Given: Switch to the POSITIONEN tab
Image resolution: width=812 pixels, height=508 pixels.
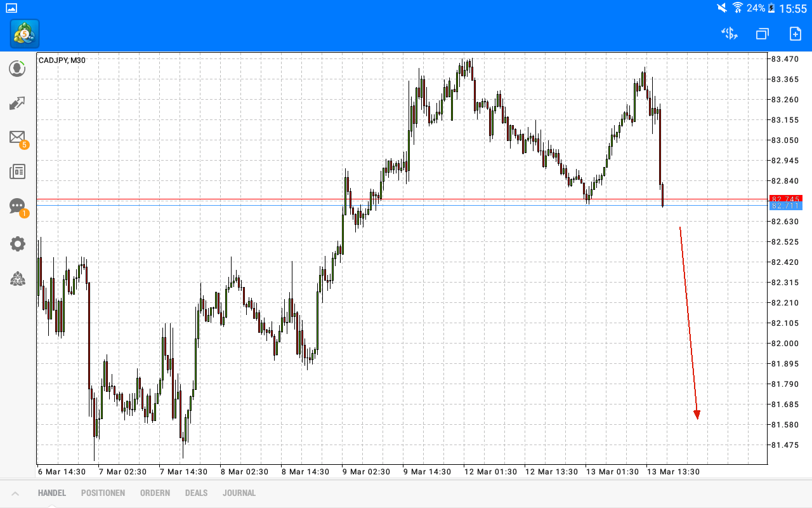Looking at the screenshot, I should click(103, 493).
